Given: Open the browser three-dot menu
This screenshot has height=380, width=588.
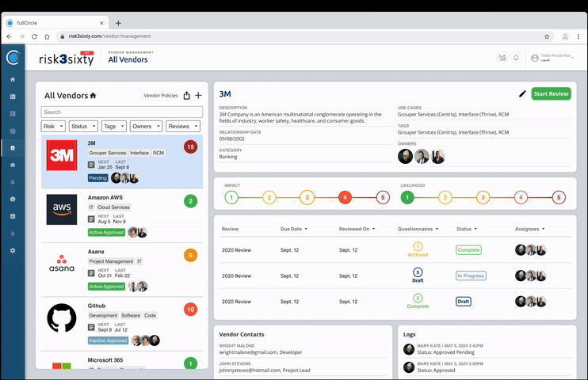Looking at the screenshot, I should point(578,36).
